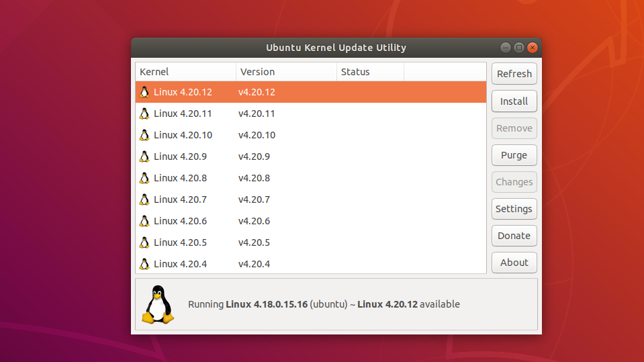Minimize the Kernel Update Utility window
Screen dimensions: 644x362
click(506, 48)
